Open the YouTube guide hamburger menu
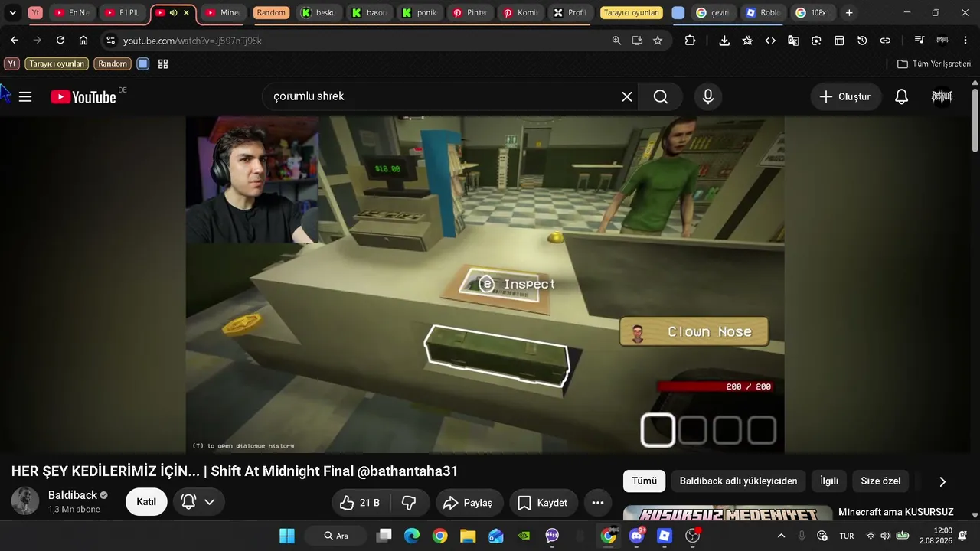The height and width of the screenshot is (551, 980). [x=25, y=96]
